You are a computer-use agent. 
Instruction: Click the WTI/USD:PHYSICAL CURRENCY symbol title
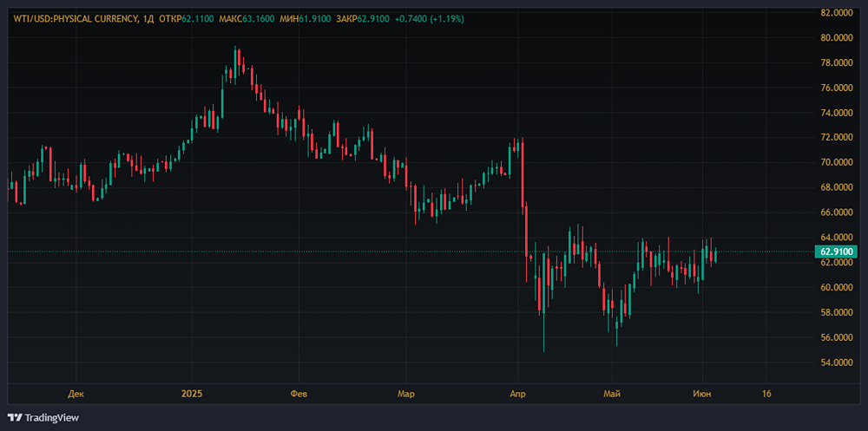74,19
